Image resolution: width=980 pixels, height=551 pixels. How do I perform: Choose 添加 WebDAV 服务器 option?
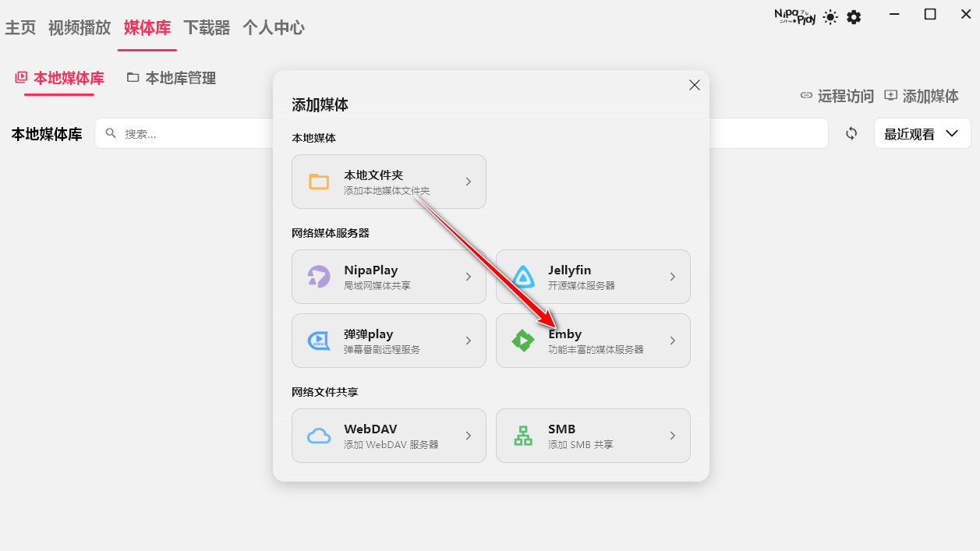point(389,436)
